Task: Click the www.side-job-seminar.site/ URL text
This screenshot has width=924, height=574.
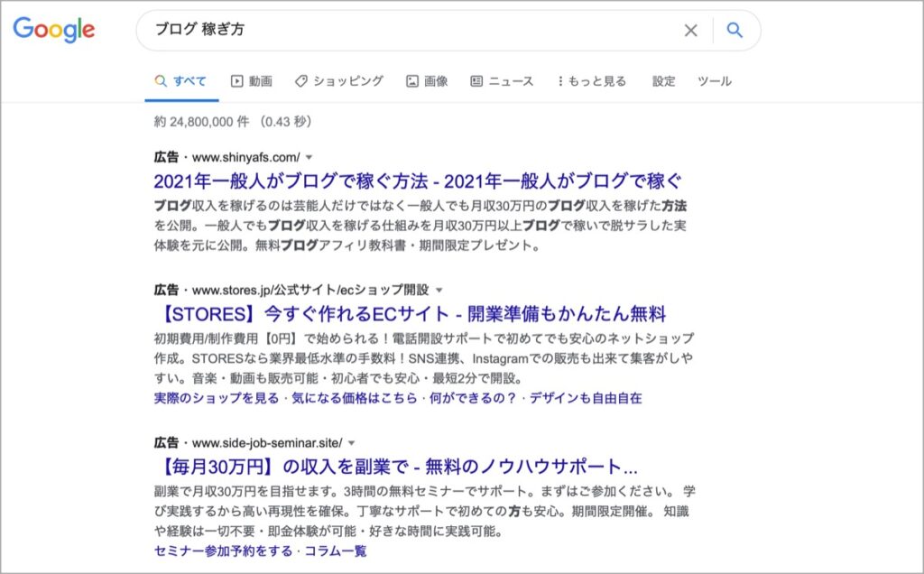Action: tap(267, 443)
